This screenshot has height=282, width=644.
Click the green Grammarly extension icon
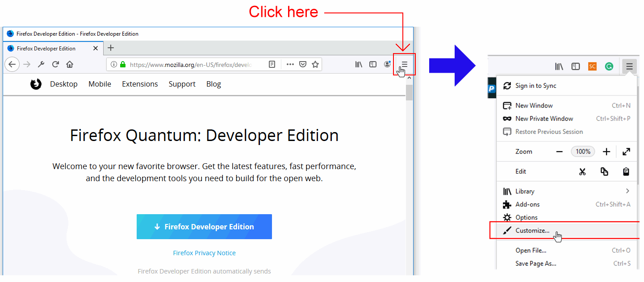(x=609, y=66)
